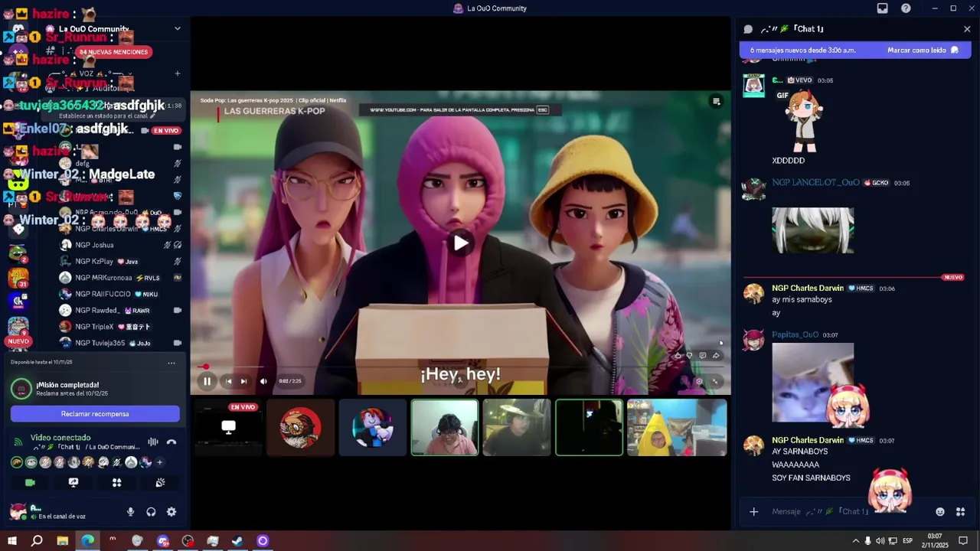This screenshot has height=551, width=980.
Task: Share your screen
Action: tap(73, 482)
